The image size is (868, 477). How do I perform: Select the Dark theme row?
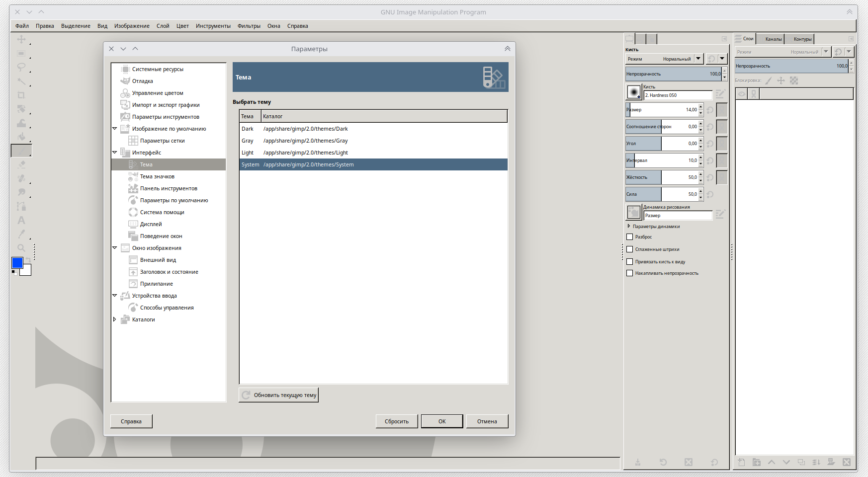click(373, 129)
